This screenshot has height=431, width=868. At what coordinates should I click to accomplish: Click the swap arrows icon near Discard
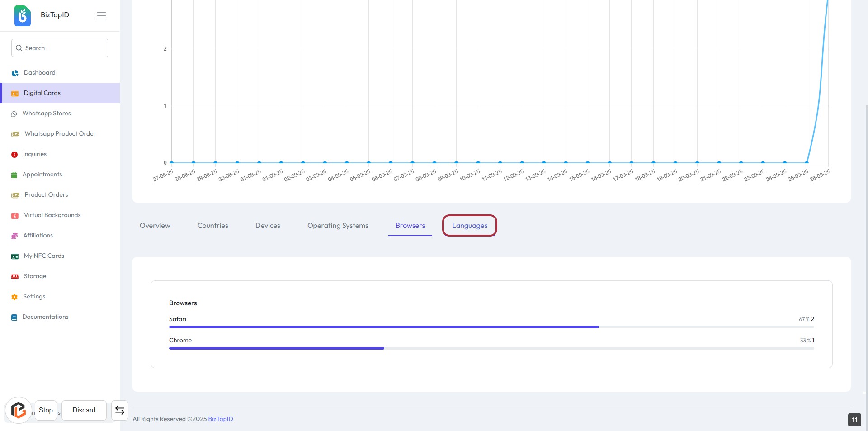pos(120,410)
